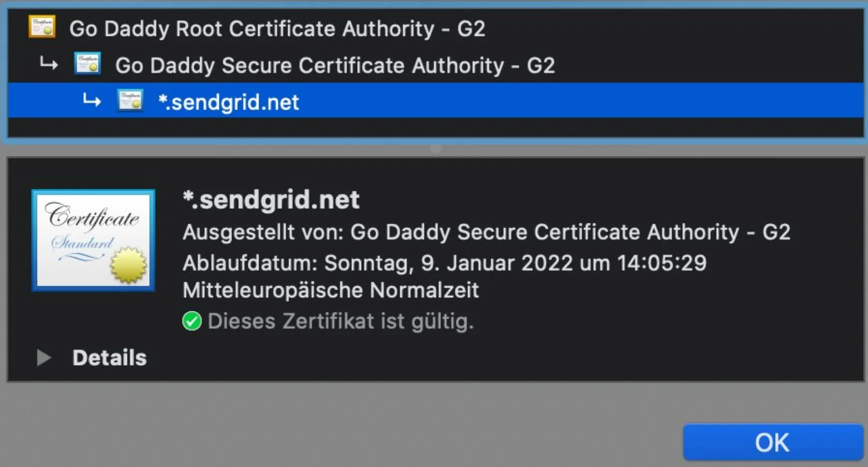Click the splitter handle between the panes
The image size is (868, 467).
pyautogui.click(x=436, y=149)
